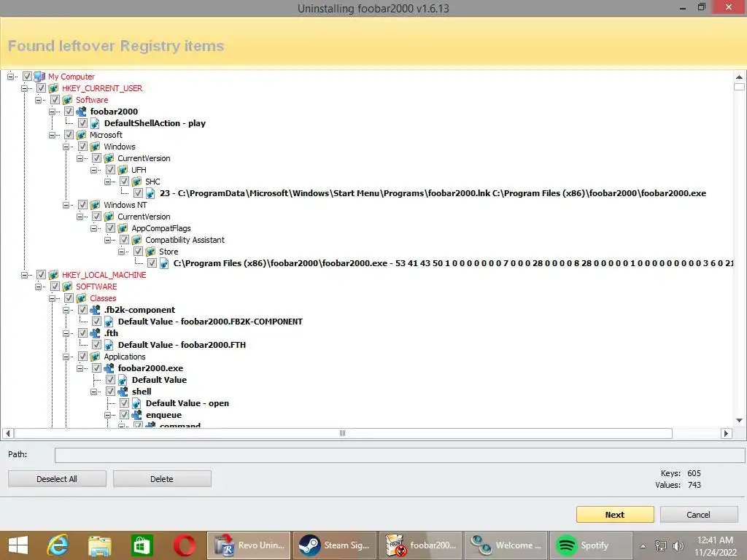747x560 pixels.
Task: Click the SHC key icon
Action: tap(136, 182)
